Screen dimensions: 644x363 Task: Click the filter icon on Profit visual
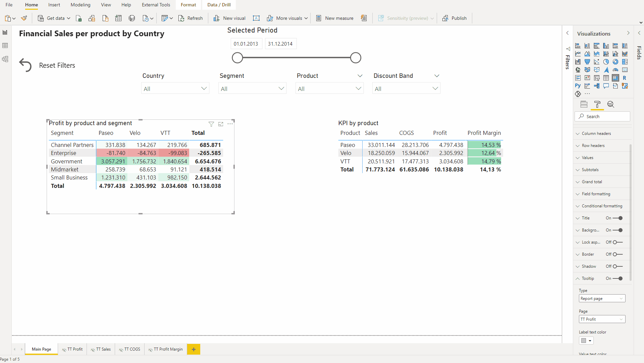[211, 124]
